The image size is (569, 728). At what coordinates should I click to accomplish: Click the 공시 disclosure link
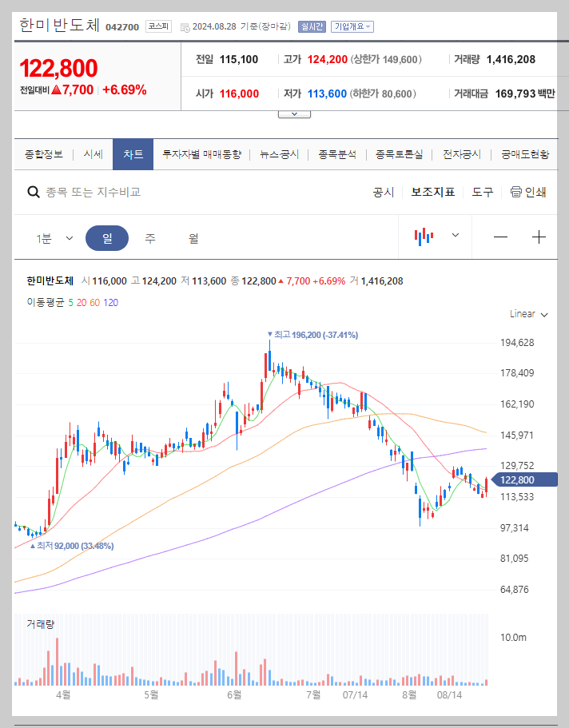[384, 192]
